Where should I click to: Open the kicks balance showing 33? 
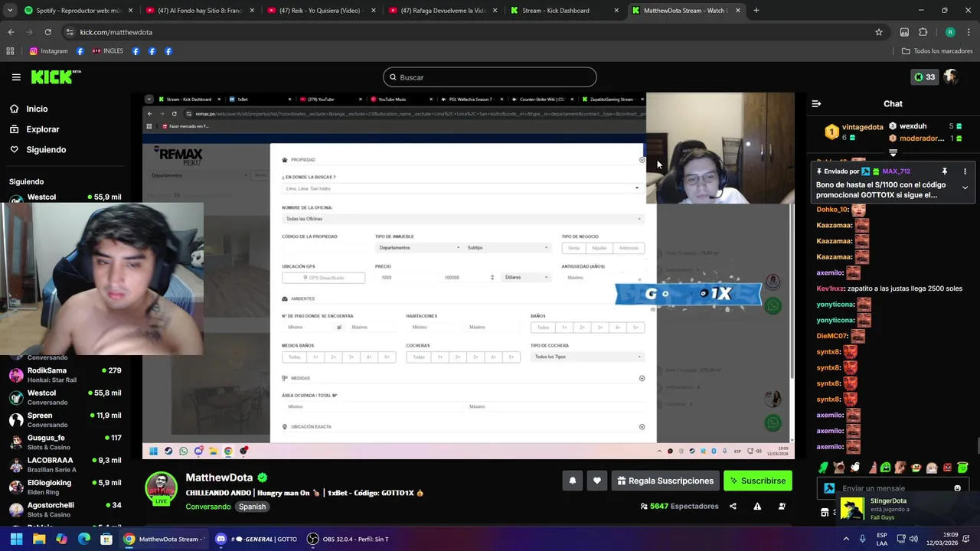924,77
